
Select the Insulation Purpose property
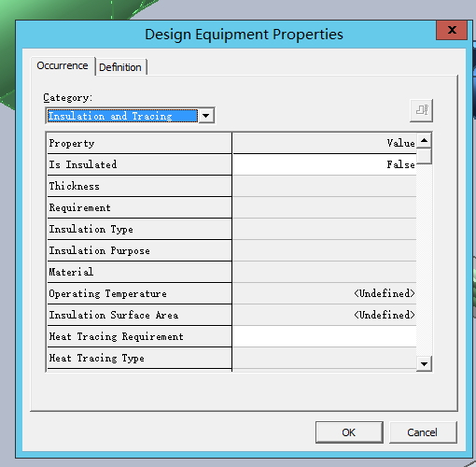pos(139,250)
